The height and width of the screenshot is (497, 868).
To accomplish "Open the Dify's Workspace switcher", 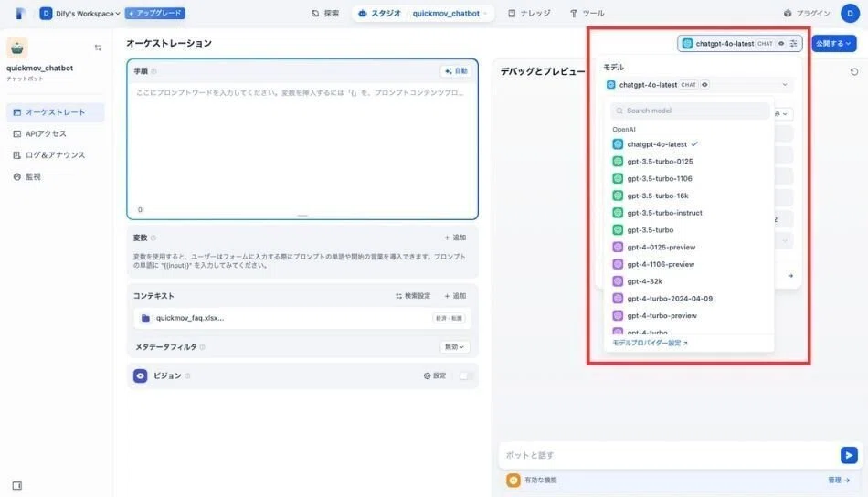I will point(80,14).
